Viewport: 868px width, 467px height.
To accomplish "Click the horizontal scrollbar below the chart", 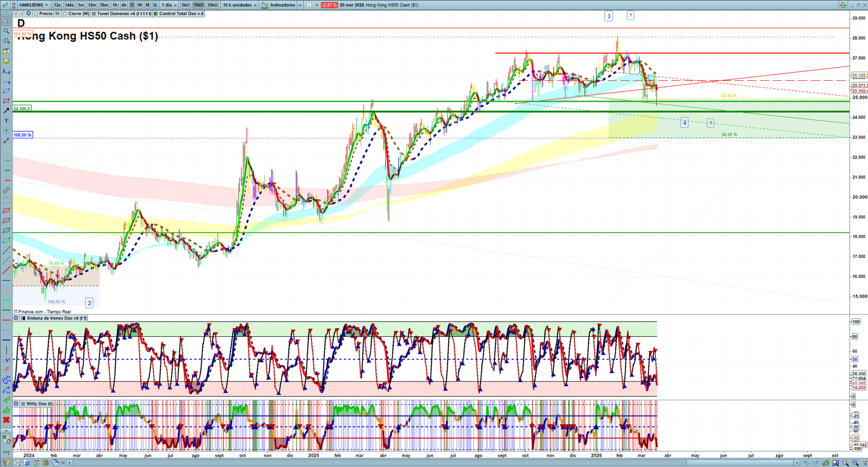I will (x=434, y=463).
